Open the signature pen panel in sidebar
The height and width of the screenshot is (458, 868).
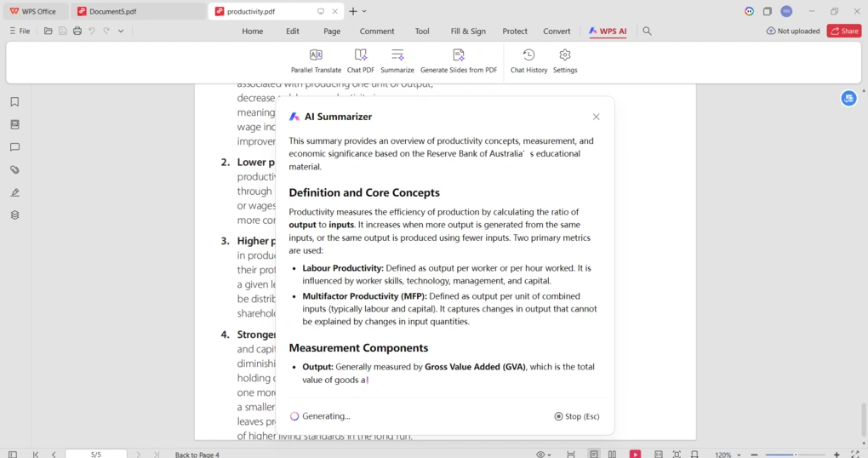(x=15, y=192)
